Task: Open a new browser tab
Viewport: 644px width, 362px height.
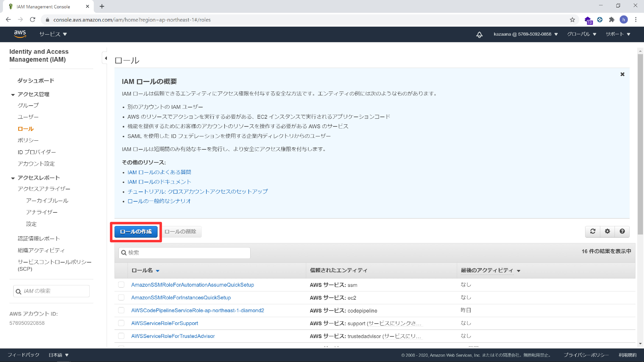Action: click(102, 6)
